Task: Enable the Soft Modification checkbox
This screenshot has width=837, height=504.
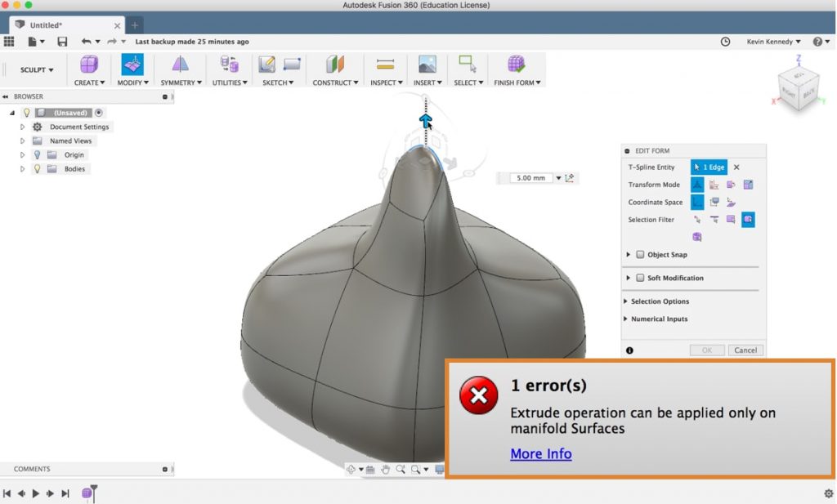Action: [640, 278]
